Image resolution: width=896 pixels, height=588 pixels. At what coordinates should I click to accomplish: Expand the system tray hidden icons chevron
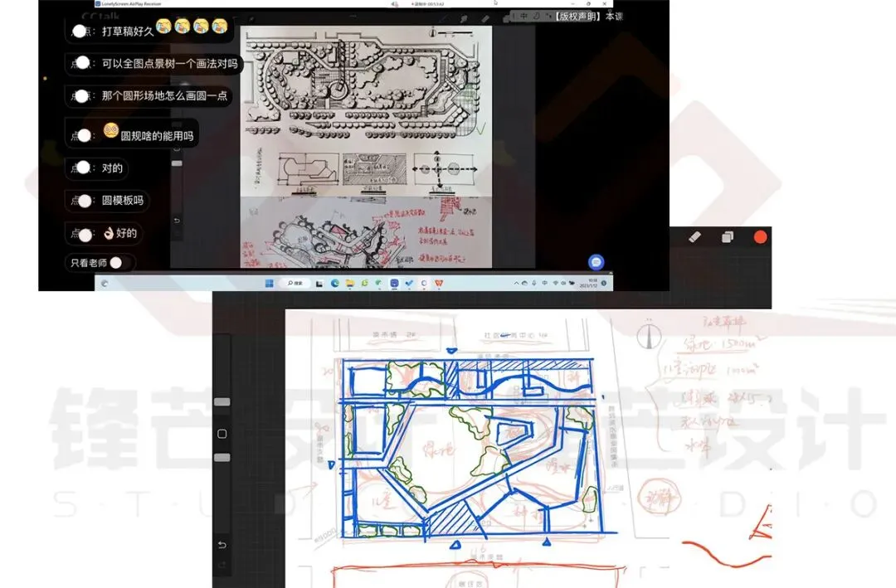pos(517,284)
